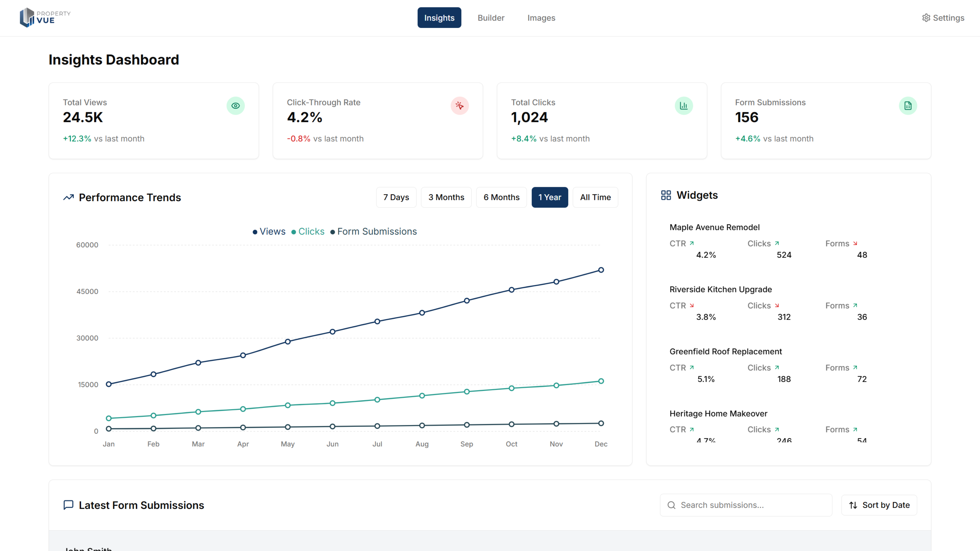Toggle the Clicks legend series
Screen dimensions: 980x551
pyautogui.click(x=308, y=231)
